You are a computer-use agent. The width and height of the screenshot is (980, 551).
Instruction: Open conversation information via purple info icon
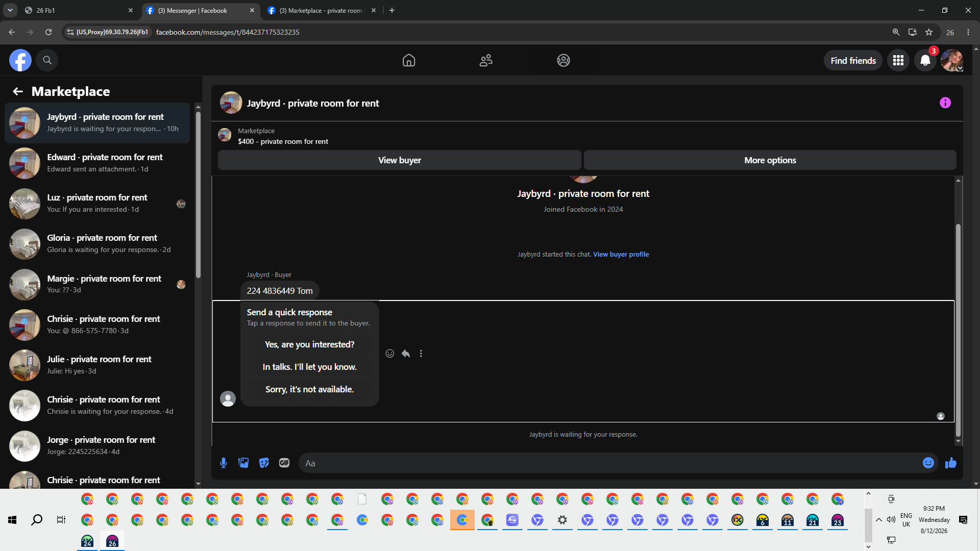coord(945,103)
